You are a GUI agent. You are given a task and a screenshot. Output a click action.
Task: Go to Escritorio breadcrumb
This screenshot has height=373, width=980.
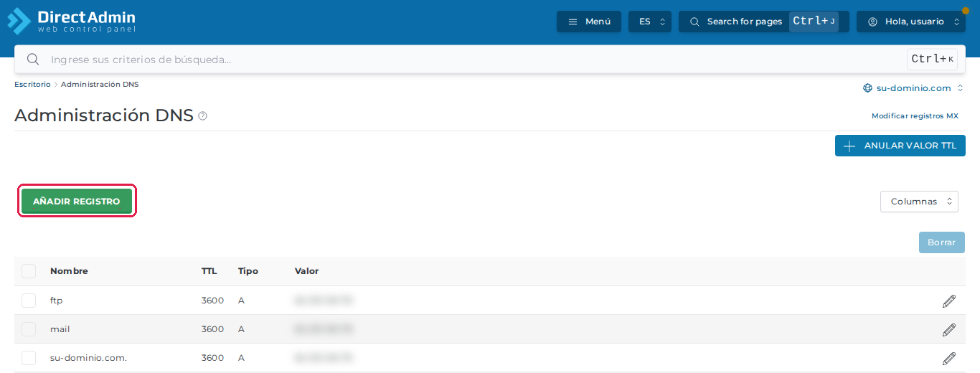[32, 85]
